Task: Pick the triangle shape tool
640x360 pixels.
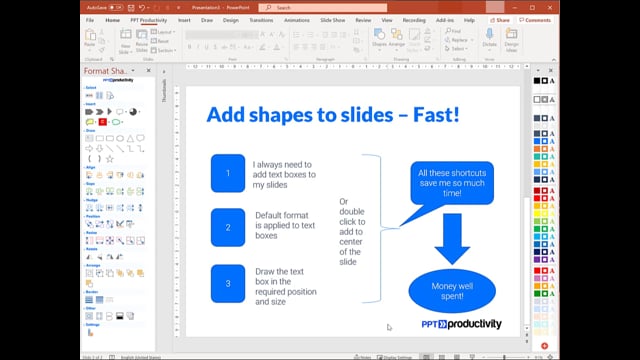Action: tap(130, 138)
